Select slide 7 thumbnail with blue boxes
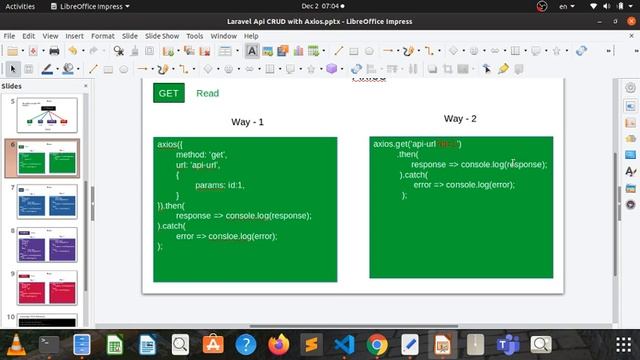The image size is (640, 360). pyautogui.click(x=47, y=201)
